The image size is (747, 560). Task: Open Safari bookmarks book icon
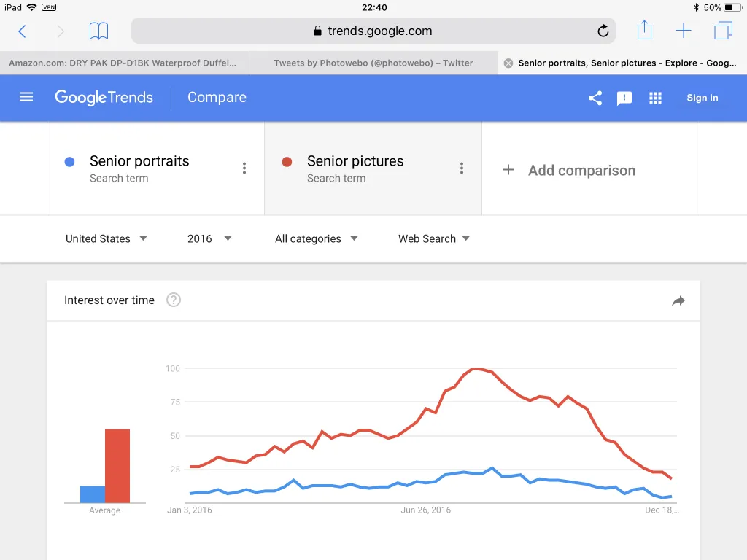pyautogui.click(x=98, y=31)
